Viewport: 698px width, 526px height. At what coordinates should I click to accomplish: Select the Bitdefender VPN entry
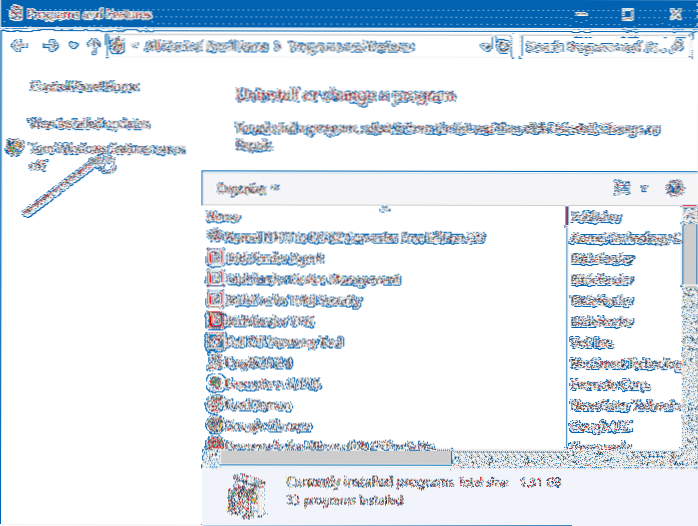(x=270, y=321)
